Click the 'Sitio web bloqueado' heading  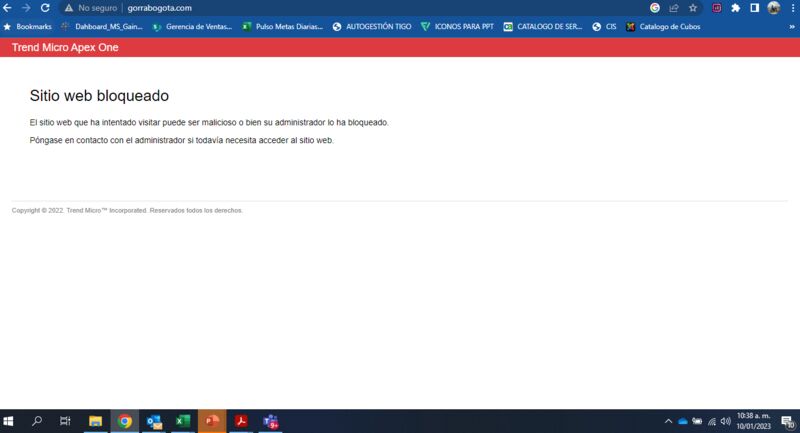tap(99, 96)
